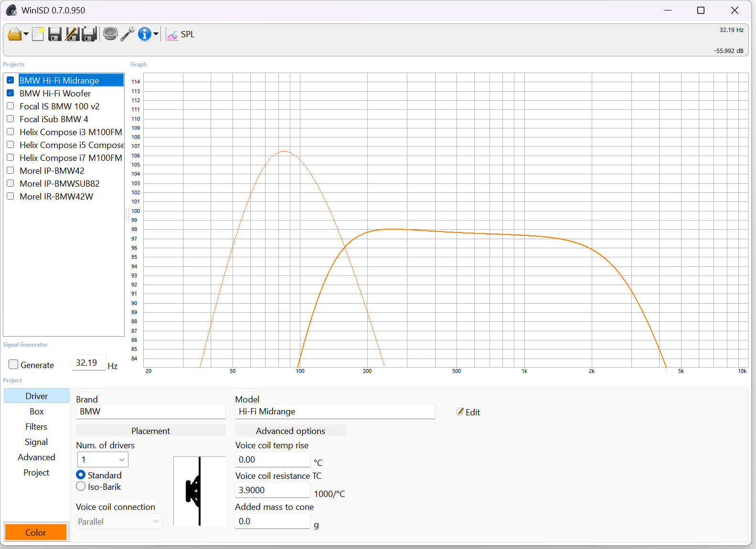Click the signal generator frequency field

point(89,363)
